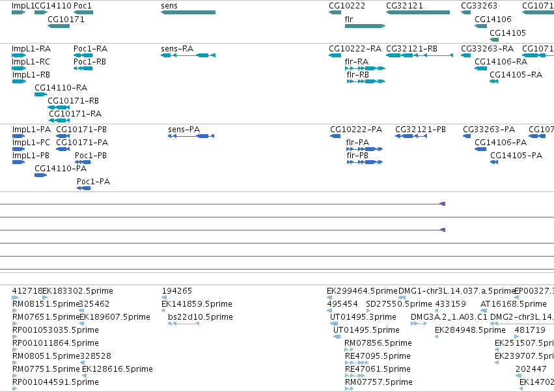
Task: Open protein sens-PA
Action: coord(184,130)
